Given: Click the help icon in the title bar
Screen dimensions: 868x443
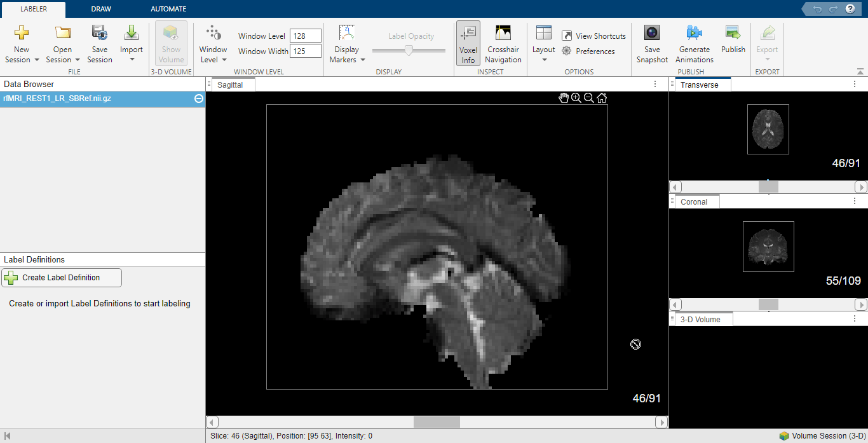Looking at the screenshot, I should pos(850,9).
